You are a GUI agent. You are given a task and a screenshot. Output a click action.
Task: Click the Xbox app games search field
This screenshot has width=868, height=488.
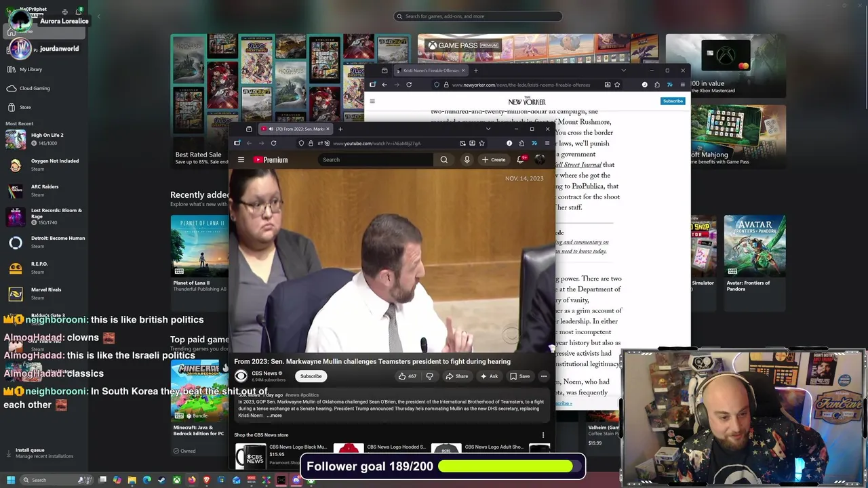478,16
